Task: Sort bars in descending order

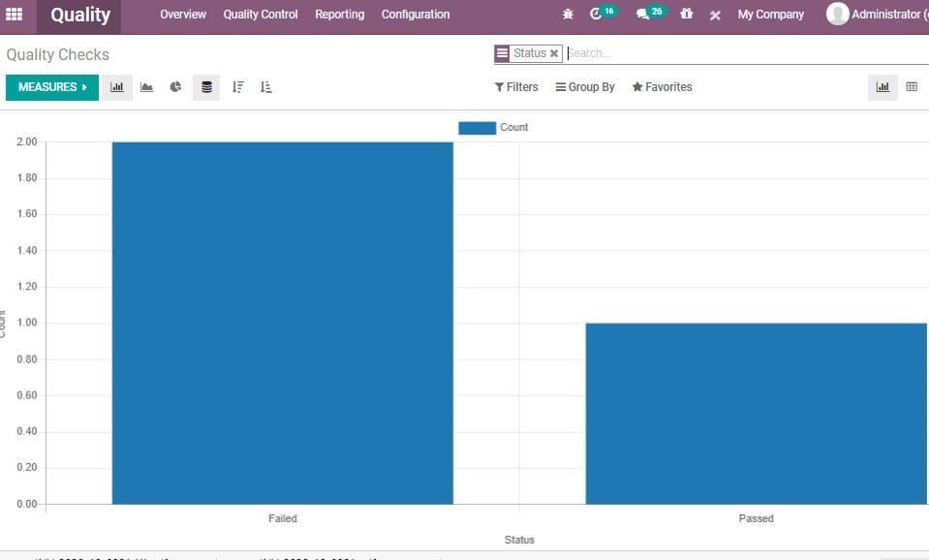Action: [238, 87]
